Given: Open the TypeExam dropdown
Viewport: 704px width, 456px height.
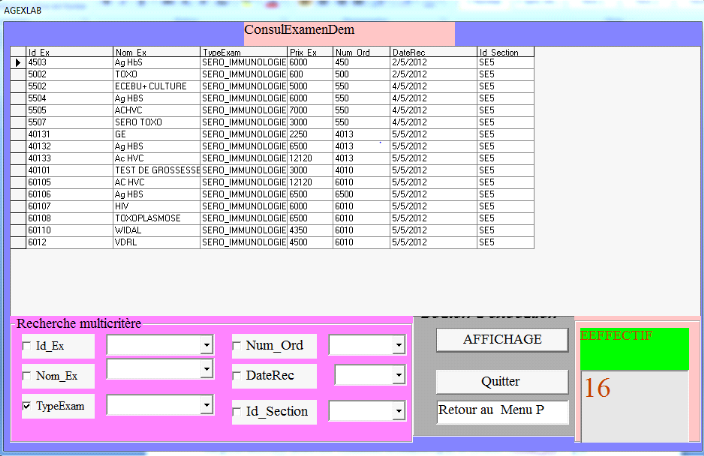Looking at the screenshot, I should coord(206,406).
